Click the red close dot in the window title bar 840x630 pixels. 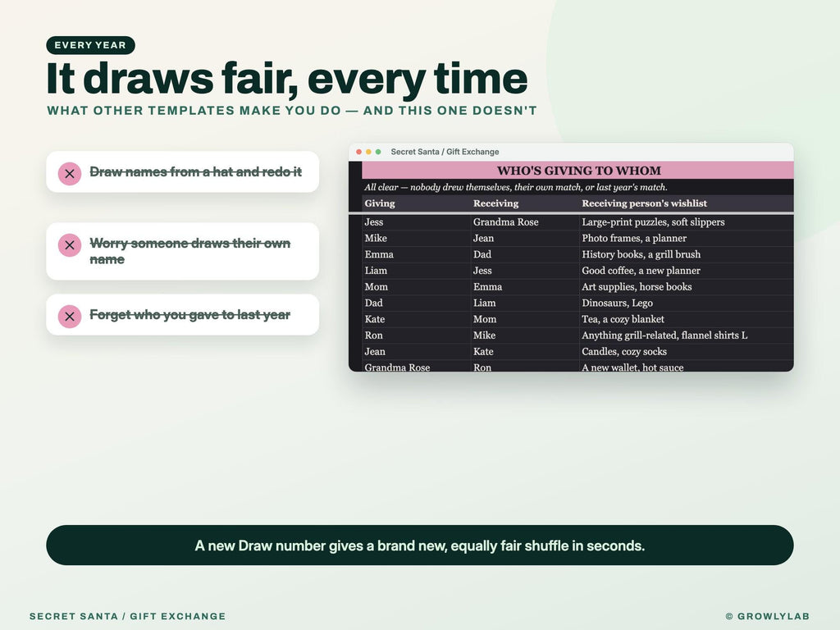(x=359, y=152)
